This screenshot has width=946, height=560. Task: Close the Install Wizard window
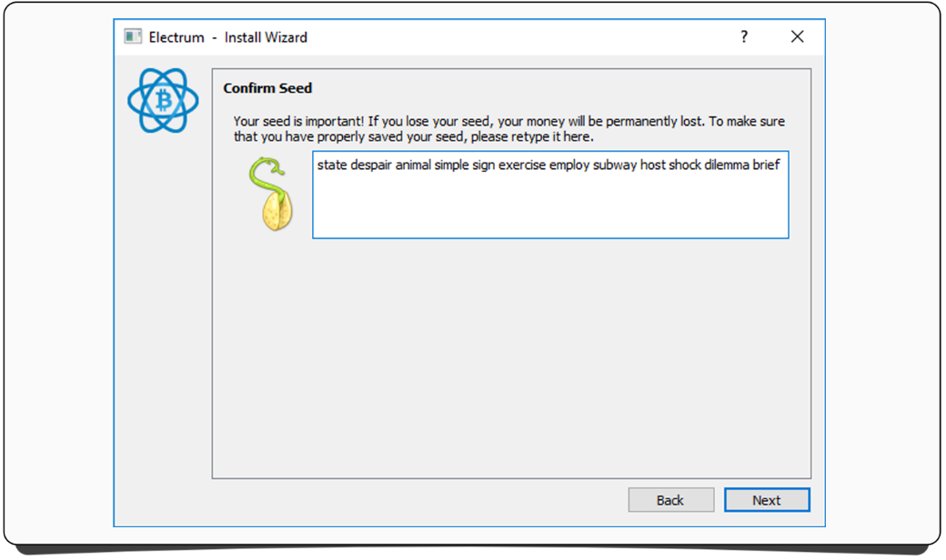pyautogui.click(x=797, y=37)
